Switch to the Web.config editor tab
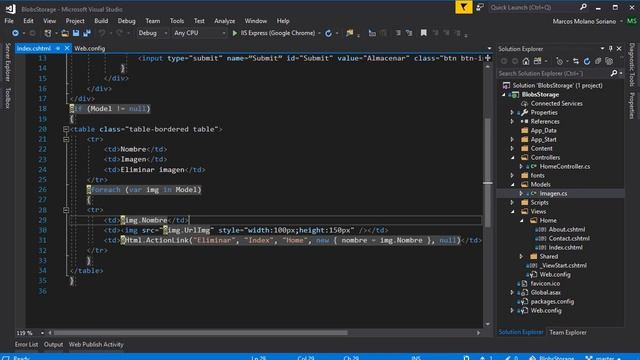Viewport: 640px width, 360px height. coord(89,48)
